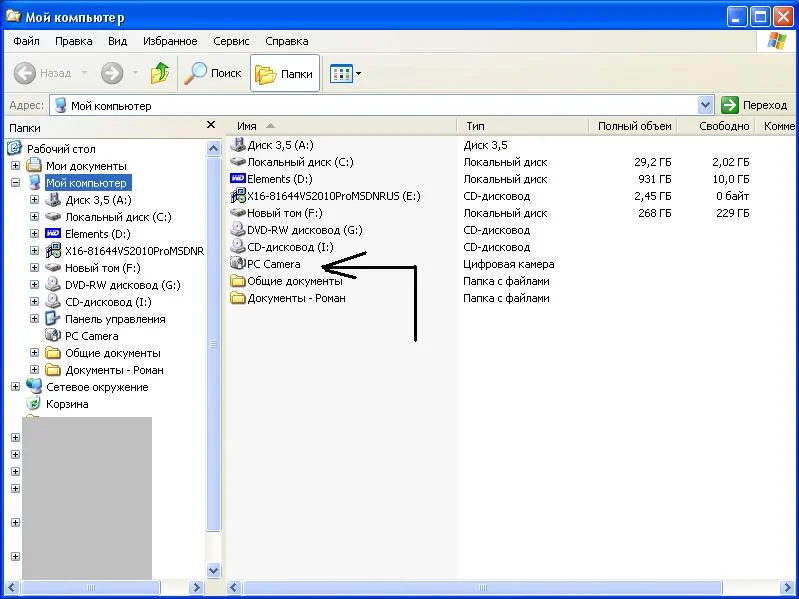The width and height of the screenshot is (799, 599).
Task: Select Новый том (F:) icon in file list
Action: [x=237, y=213]
